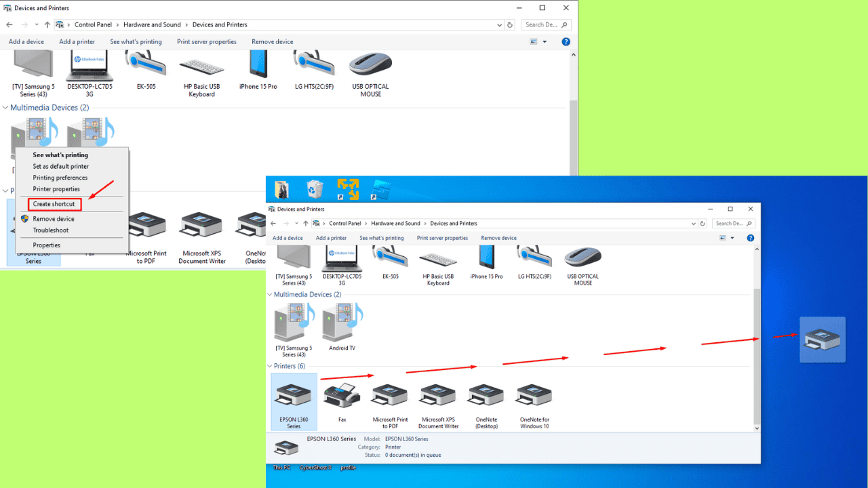Click Remove device in the lower-right window toolbar
Viewport: 868px width, 488px height.
(x=498, y=238)
